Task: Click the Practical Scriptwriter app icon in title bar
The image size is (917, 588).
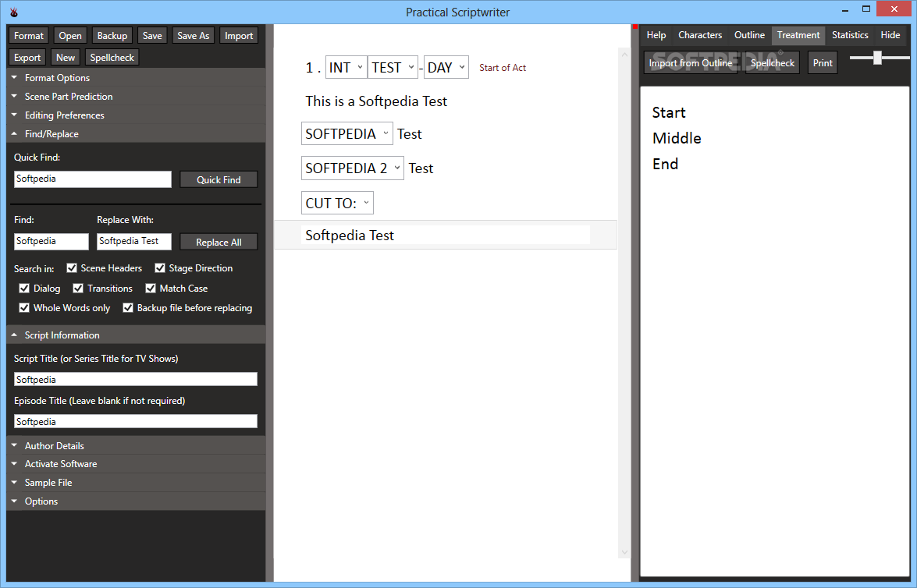Action: coord(14,12)
